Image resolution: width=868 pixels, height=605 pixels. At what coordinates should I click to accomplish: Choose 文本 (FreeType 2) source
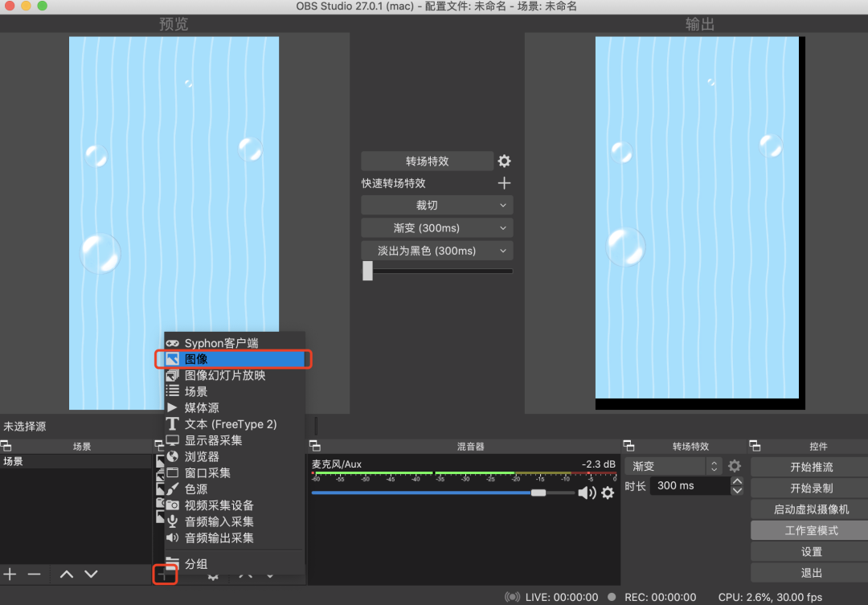tap(235, 424)
